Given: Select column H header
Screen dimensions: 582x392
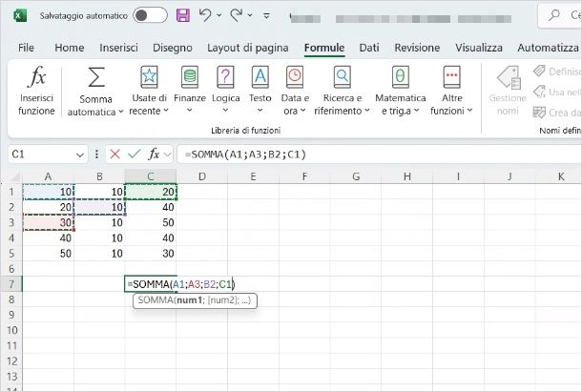Looking at the screenshot, I should click(x=407, y=176).
